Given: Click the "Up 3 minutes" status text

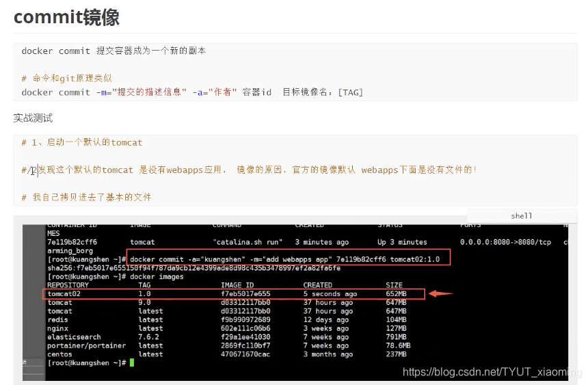Looking at the screenshot, I should point(402,242).
